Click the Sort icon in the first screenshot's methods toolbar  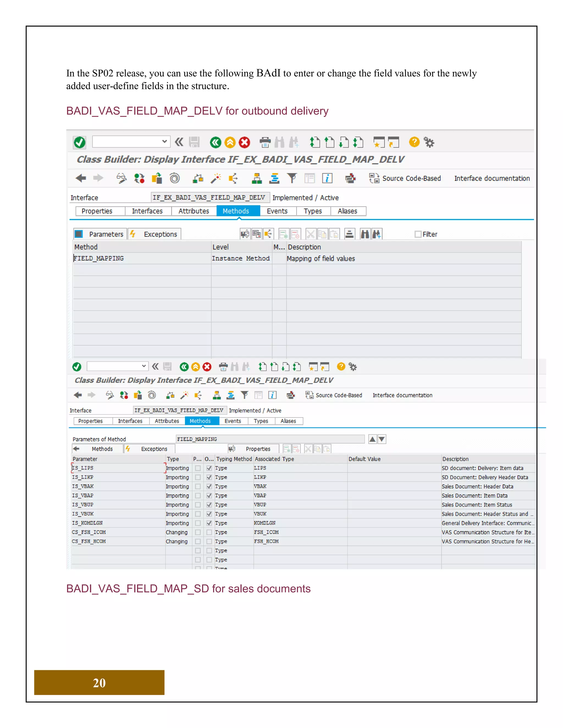tap(350, 234)
